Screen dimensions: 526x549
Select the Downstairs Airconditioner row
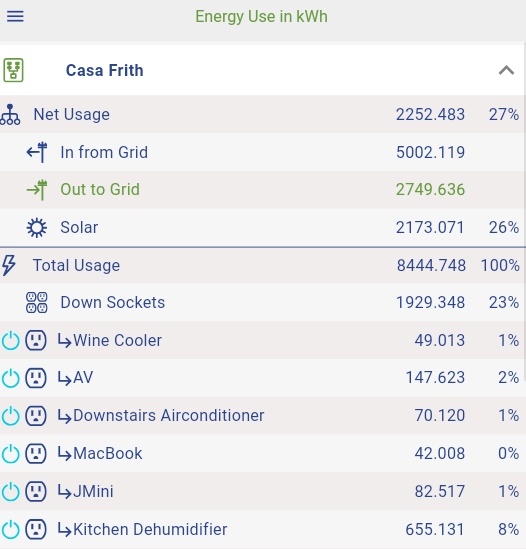(x=262, y=416)
